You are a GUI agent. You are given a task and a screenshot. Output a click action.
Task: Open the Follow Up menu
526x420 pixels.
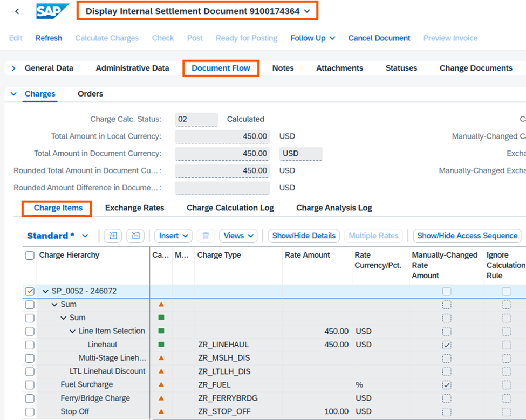312,38
